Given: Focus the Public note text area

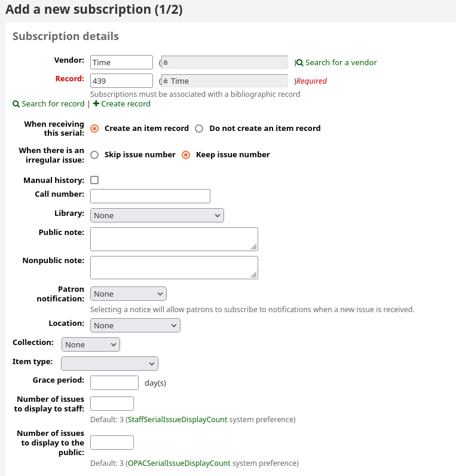Looking at the screenshot, I should click(173, 239).
